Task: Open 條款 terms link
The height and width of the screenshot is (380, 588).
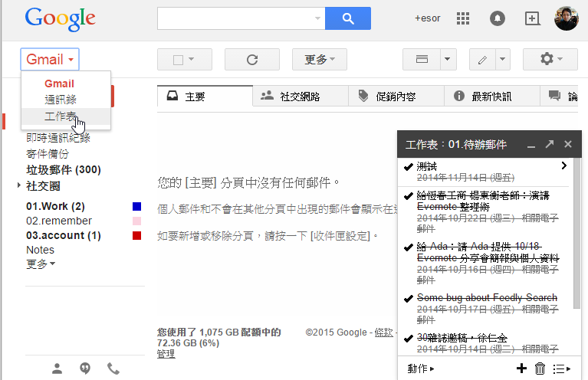Action: pyautogui.click(x=383, y=332)
